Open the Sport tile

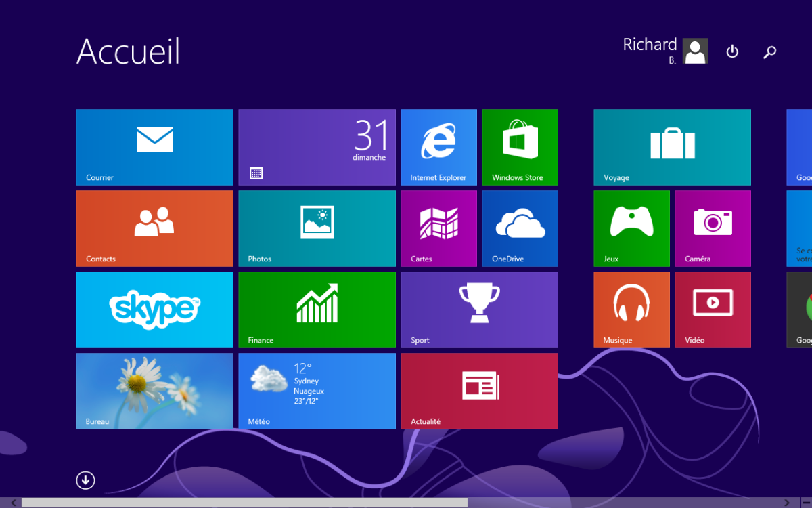[479, 310]
